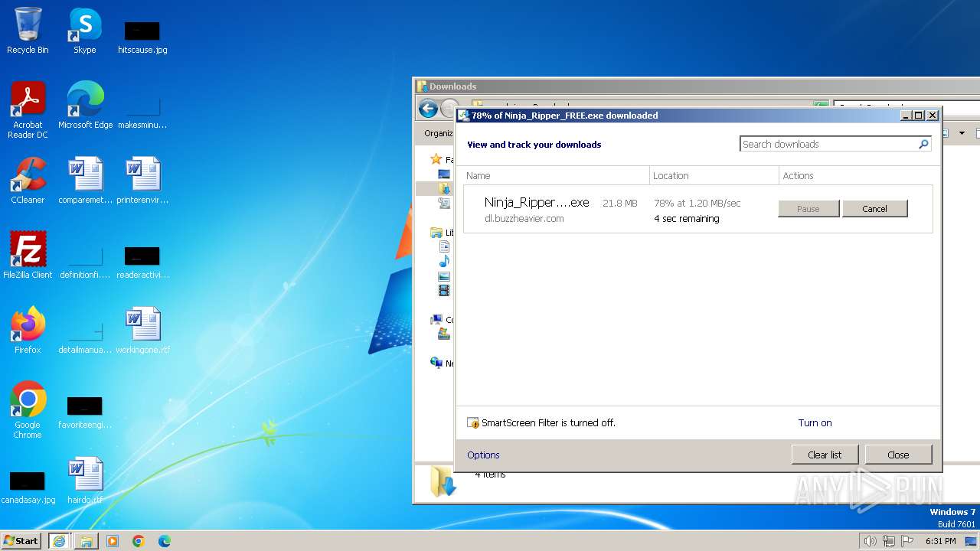Turn on SmartScreen Filter link

(815, 422)
